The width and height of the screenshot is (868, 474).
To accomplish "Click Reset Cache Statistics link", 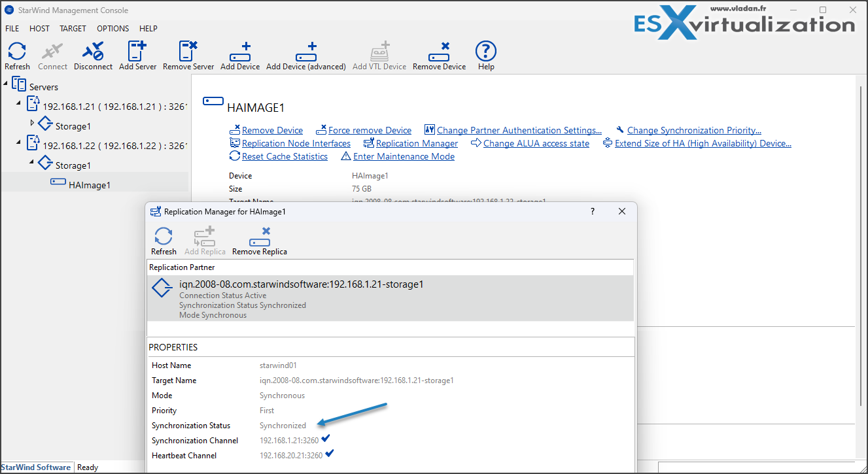I will [x=285, y=156].
